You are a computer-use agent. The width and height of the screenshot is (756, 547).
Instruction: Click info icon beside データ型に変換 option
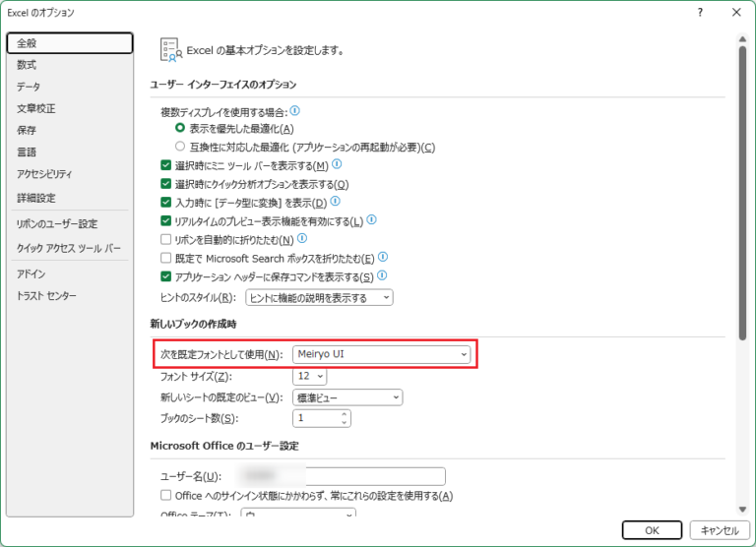(337, 201)
